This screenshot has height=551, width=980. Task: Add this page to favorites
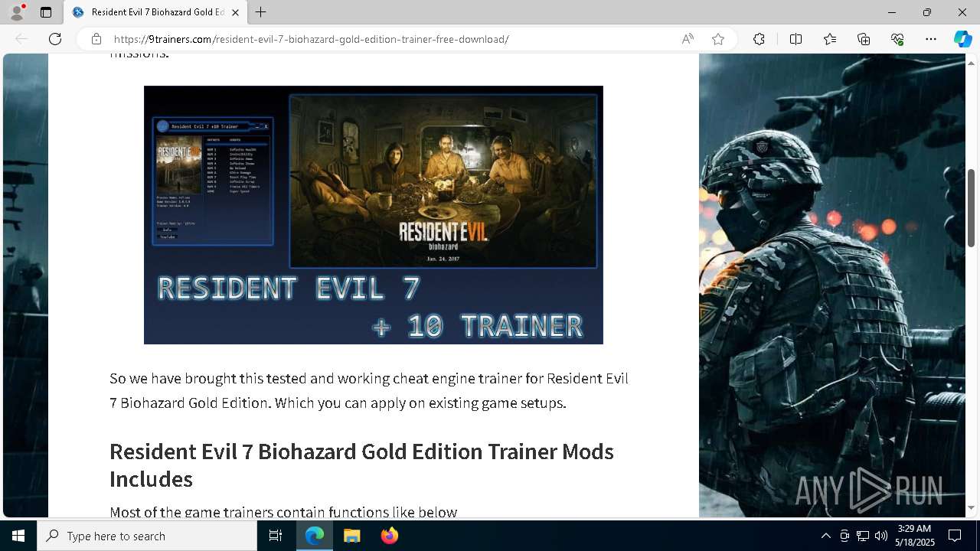[x=718, y=39]
